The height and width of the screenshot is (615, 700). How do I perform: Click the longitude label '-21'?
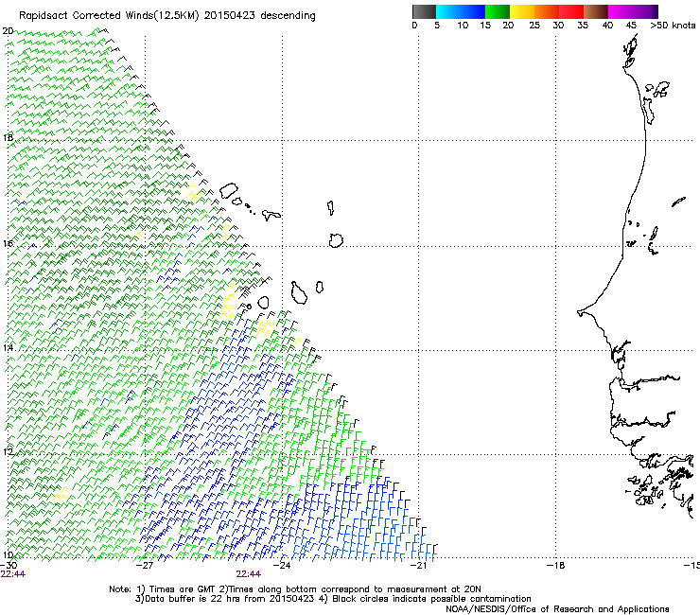(418, 566)
